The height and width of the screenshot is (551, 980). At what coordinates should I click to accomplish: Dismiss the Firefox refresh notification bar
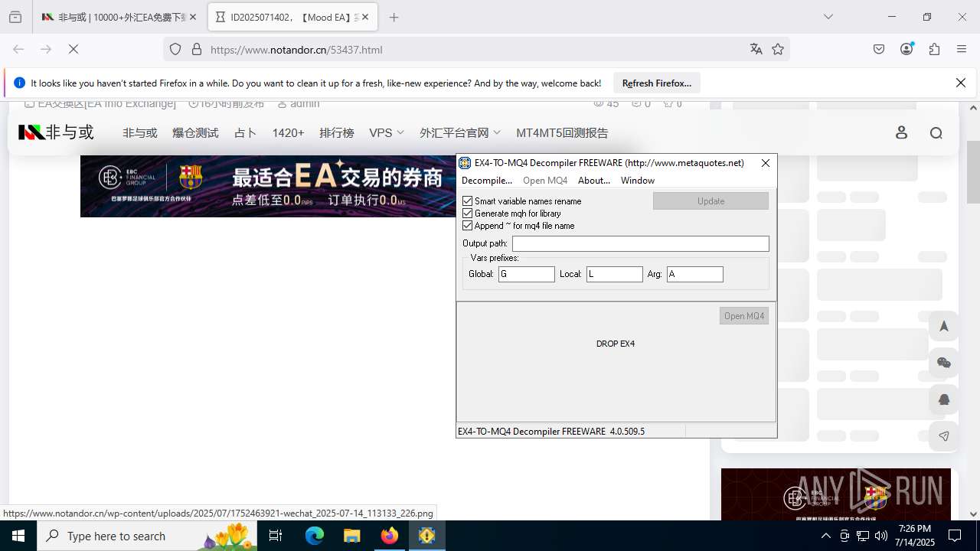click(x=961, y=83)
